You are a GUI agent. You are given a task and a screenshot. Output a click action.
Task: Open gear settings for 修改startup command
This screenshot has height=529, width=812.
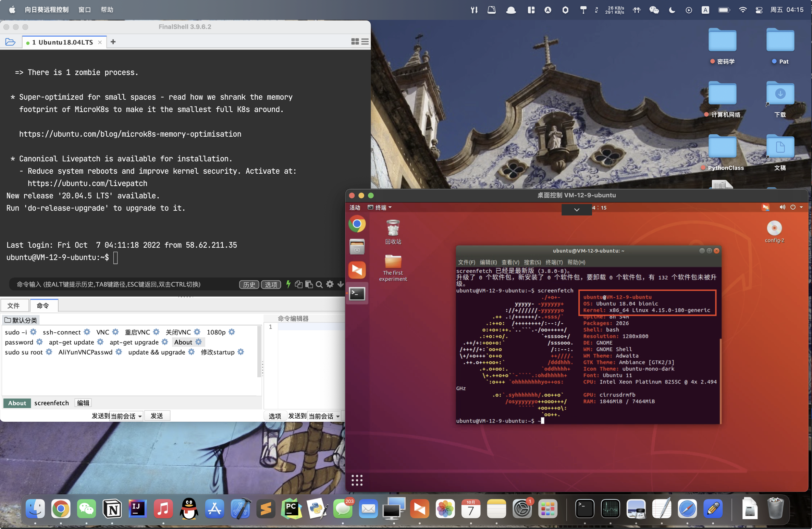[x=241, y=352]
